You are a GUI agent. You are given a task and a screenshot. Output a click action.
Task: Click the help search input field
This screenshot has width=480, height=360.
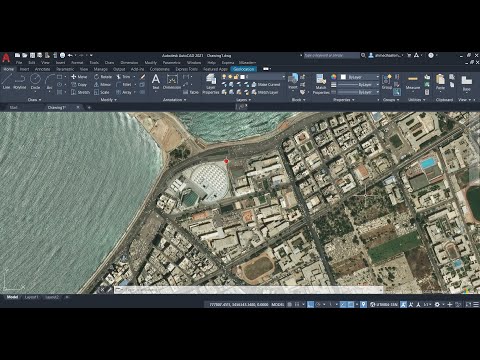pos(331,55)
